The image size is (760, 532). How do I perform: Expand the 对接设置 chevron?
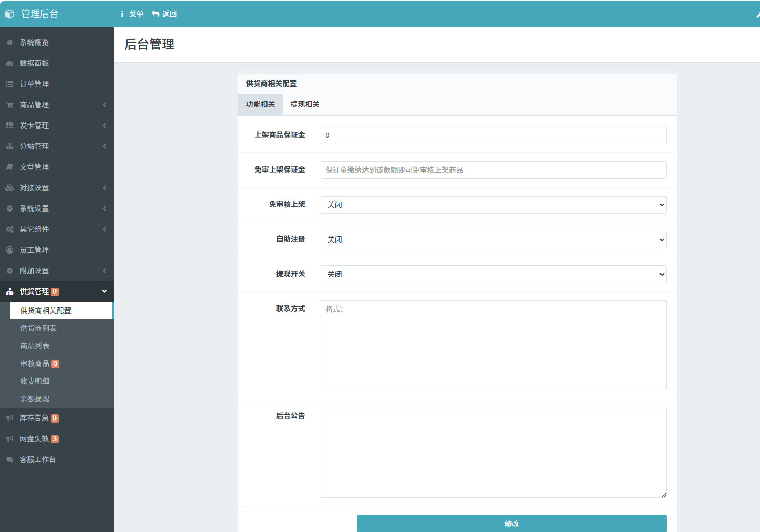coord(104,188)
